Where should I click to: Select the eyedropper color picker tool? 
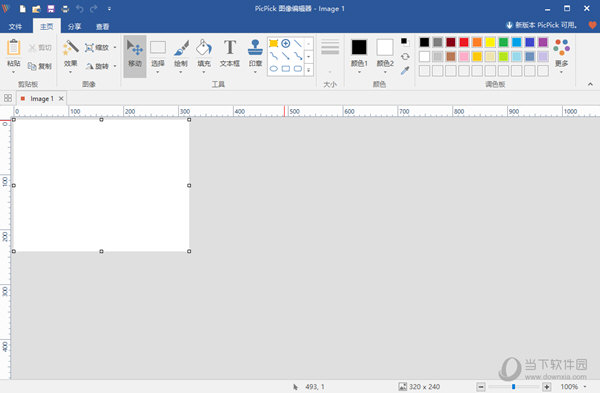[405, 70]
